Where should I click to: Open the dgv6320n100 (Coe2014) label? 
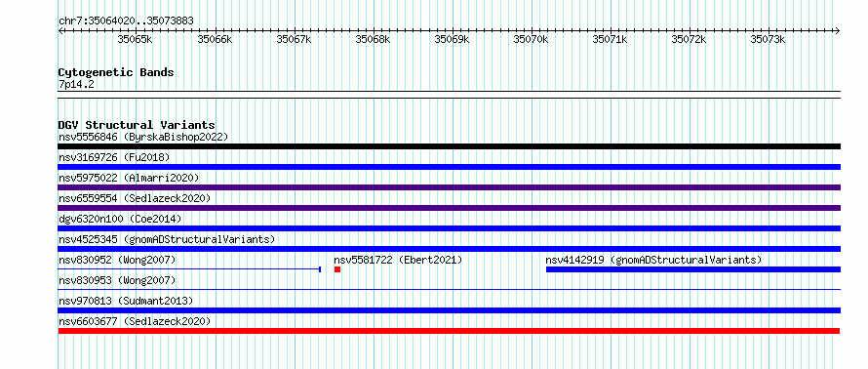point(120,219)
